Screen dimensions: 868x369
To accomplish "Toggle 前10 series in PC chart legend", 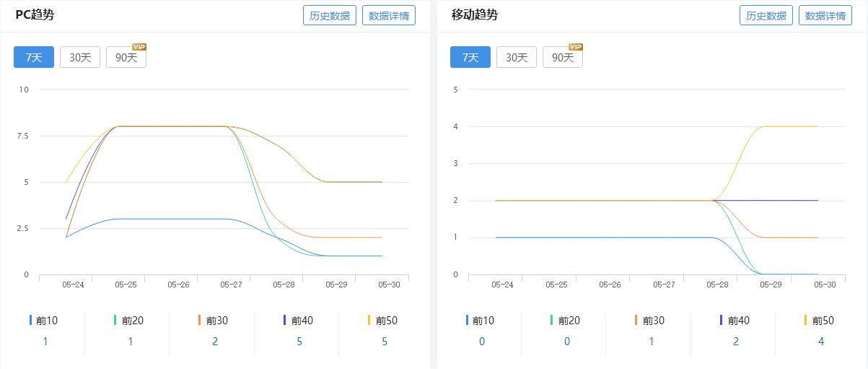I will tap(46, 321).
